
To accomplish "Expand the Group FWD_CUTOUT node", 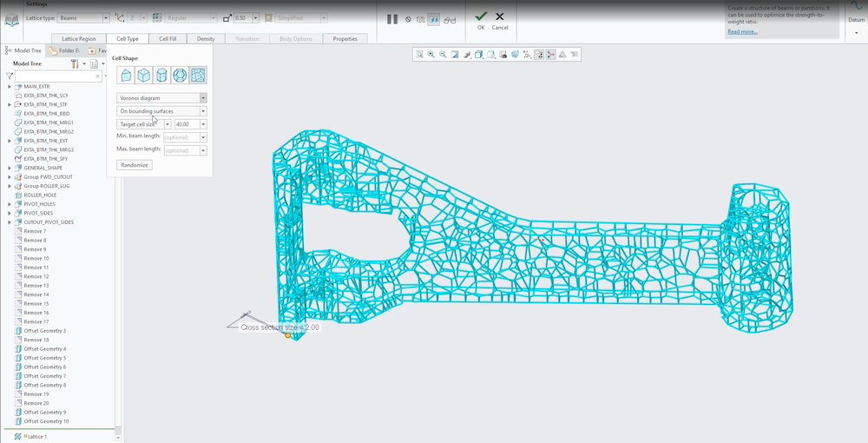I will (x=10, y=177).
